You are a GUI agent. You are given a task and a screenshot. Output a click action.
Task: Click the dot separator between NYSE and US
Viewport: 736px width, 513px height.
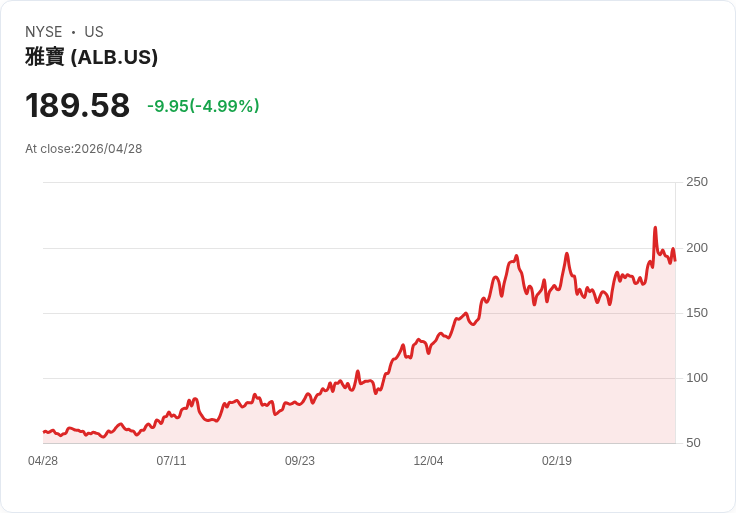pos(73,32)
